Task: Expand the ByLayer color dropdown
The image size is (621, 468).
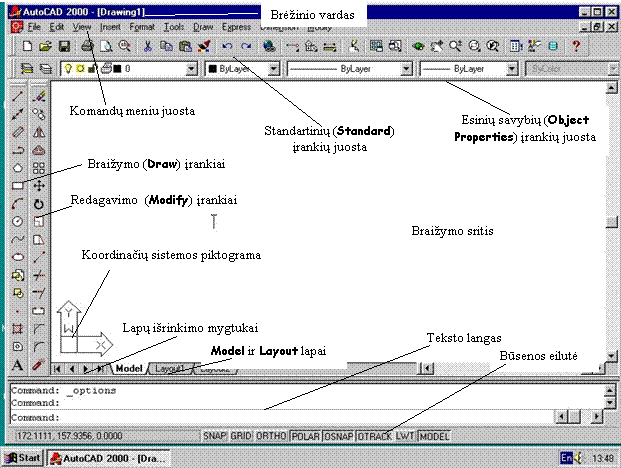Action: click(274, 69)
